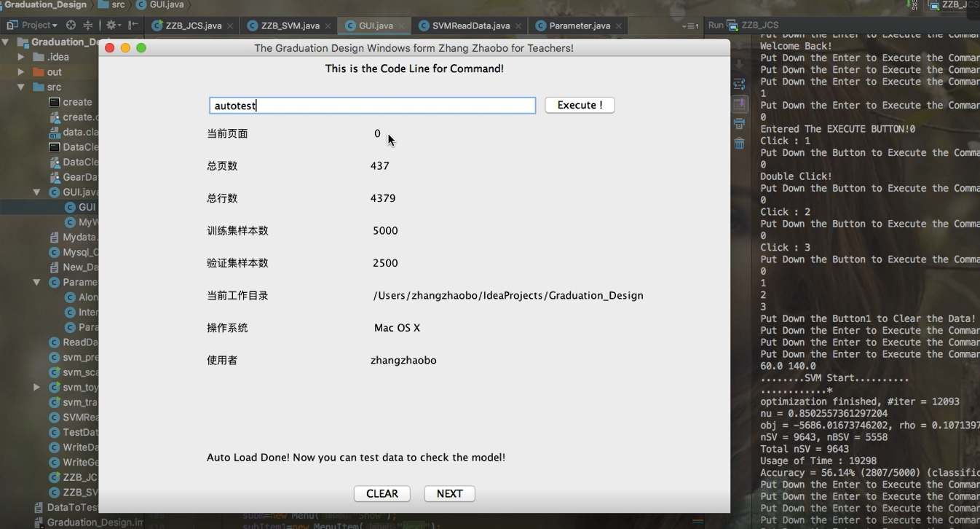Image resolution: width=980 pixels, height=529 pixels.
Task: Select the GearDa file in the tree
Action: 74,177
